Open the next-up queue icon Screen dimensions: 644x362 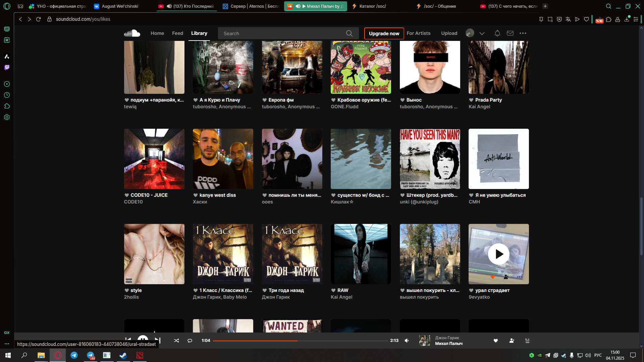[527, 341]
